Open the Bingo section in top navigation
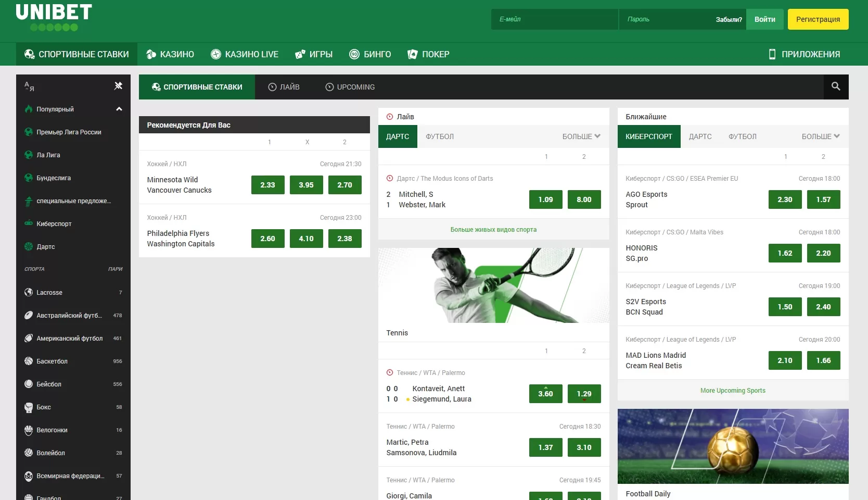This screenshot has height=500, width=868. point(370,54)
